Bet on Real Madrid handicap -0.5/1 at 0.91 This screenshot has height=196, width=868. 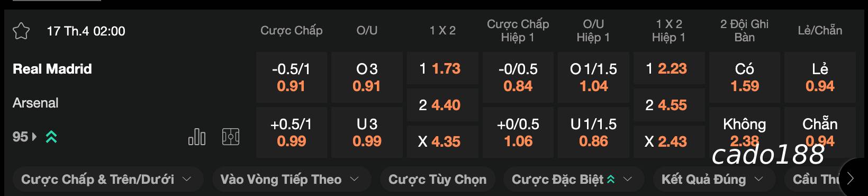291,77
